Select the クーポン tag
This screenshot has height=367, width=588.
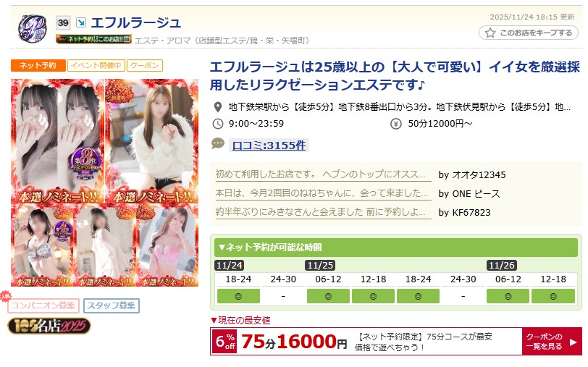(x=145, y=65)
